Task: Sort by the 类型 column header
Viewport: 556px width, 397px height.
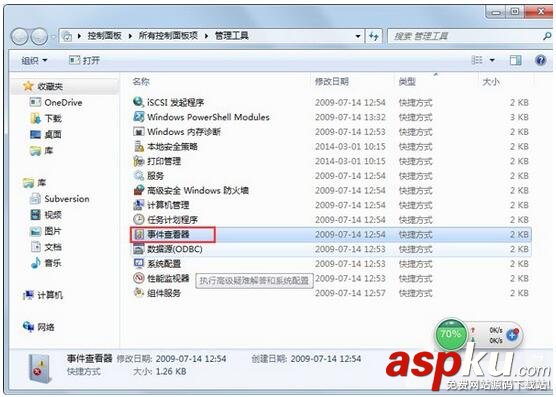Action: 407,82
